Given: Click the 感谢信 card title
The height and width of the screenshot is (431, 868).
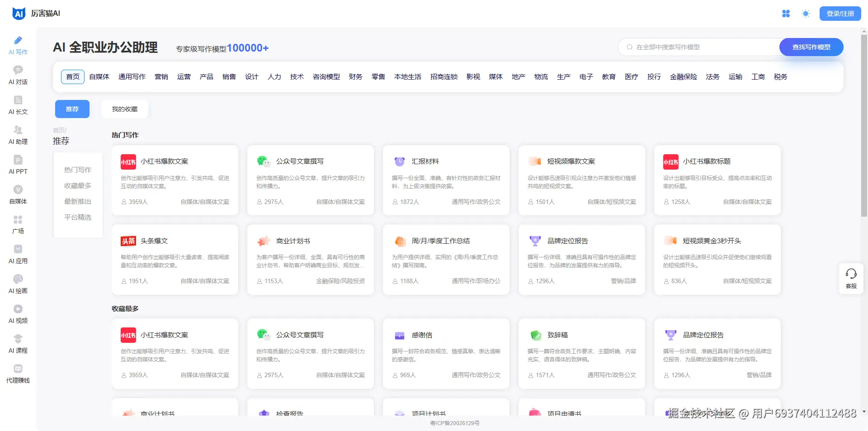Looking at the screenshot, I should pos(422,335).
